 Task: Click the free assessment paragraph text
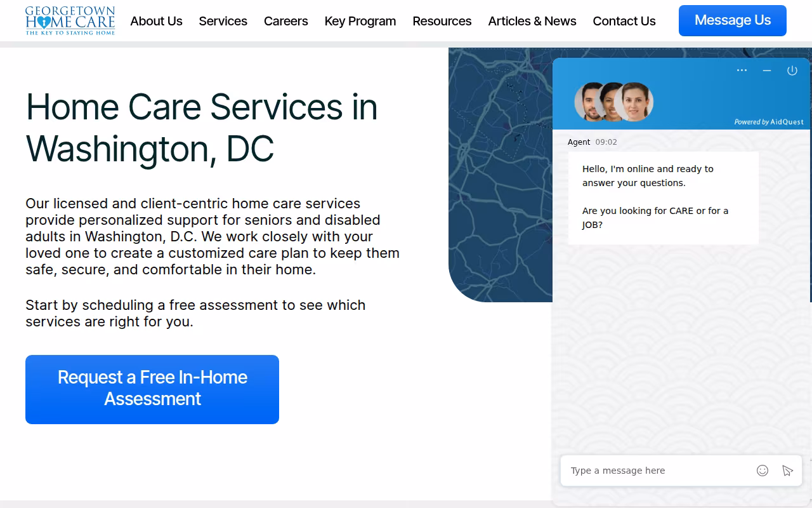[195, 313]
